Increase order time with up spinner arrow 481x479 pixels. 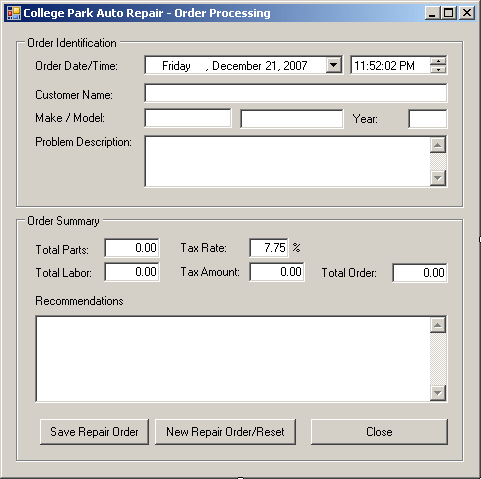(438, 61)
